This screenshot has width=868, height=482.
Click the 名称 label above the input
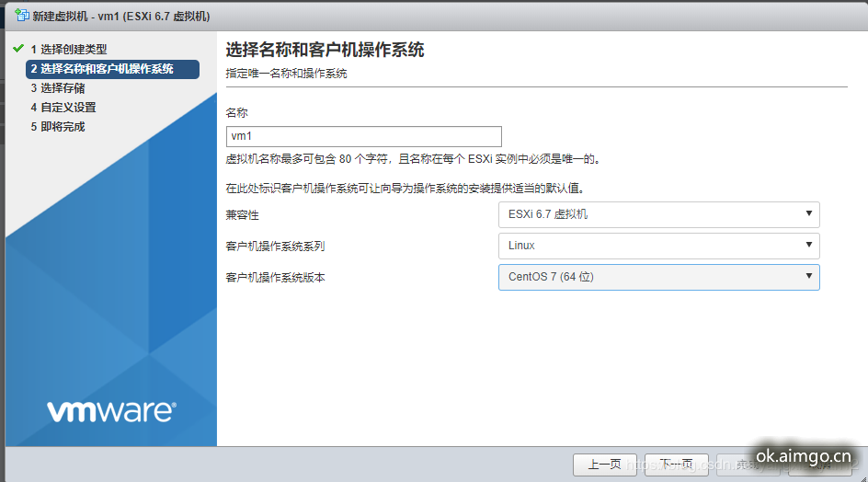tap(236, 113)
